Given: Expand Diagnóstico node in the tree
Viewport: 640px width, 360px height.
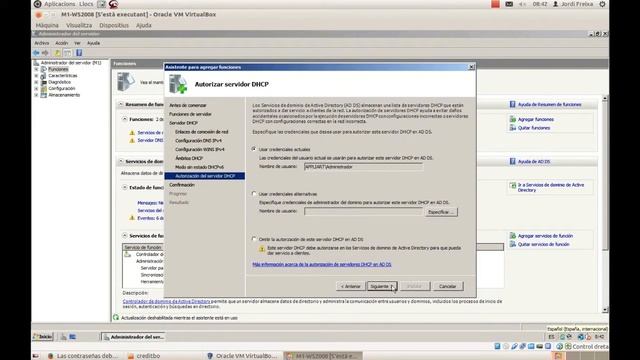Looking at the screenshot, I should point(36,82).
